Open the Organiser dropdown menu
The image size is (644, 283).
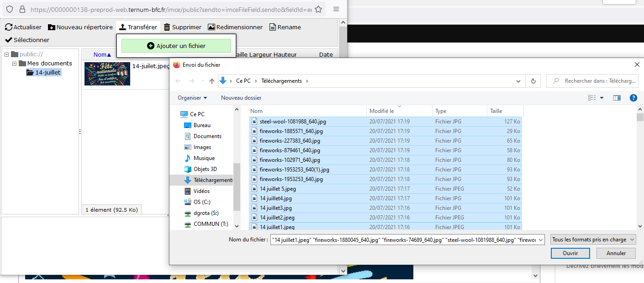[x=192, y=98]
